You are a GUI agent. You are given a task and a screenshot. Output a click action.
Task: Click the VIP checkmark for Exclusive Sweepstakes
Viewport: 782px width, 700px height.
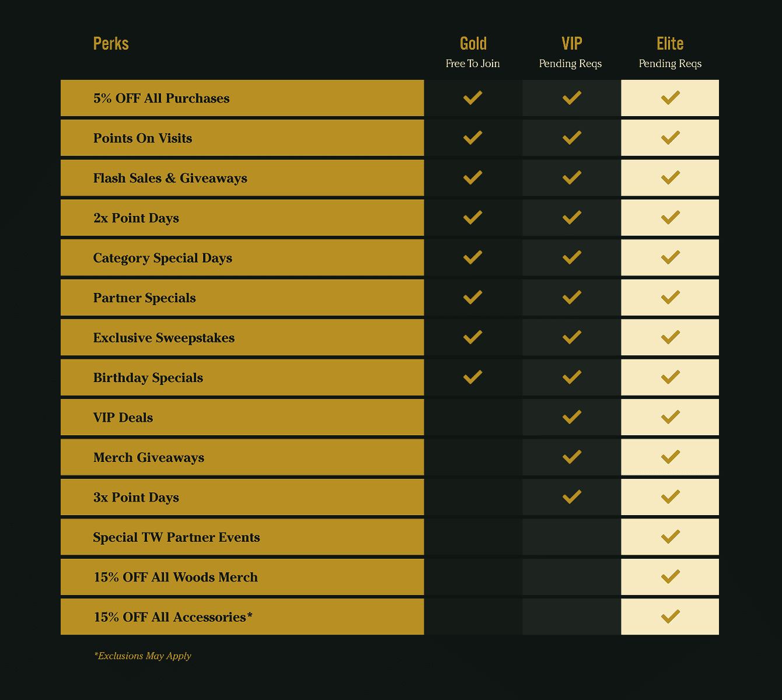[x=572, y=337]
